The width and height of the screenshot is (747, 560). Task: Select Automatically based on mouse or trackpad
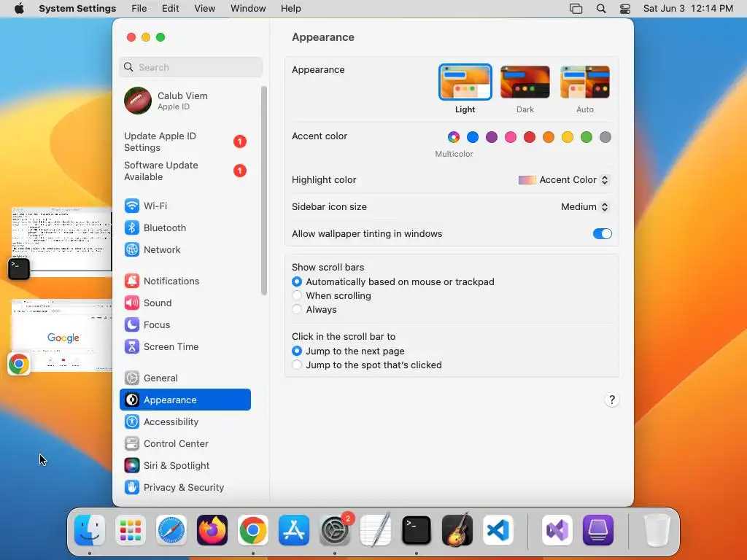tap(297, 282)
